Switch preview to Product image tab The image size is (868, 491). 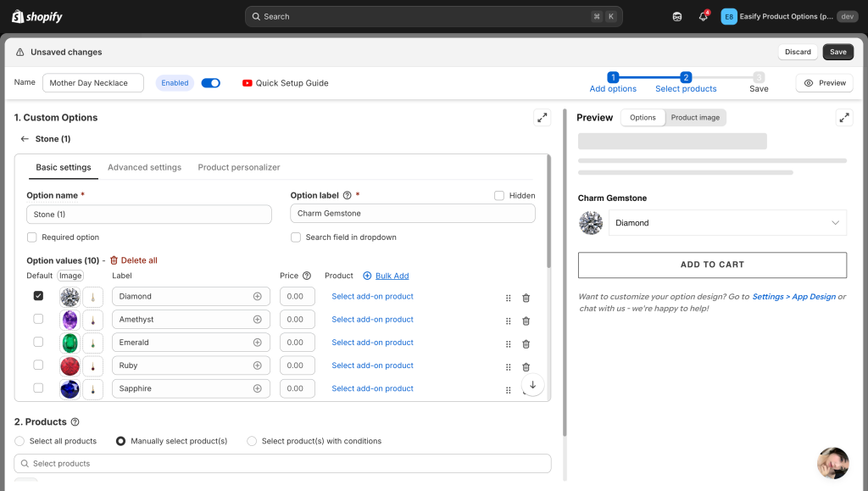tap(695, 118)
